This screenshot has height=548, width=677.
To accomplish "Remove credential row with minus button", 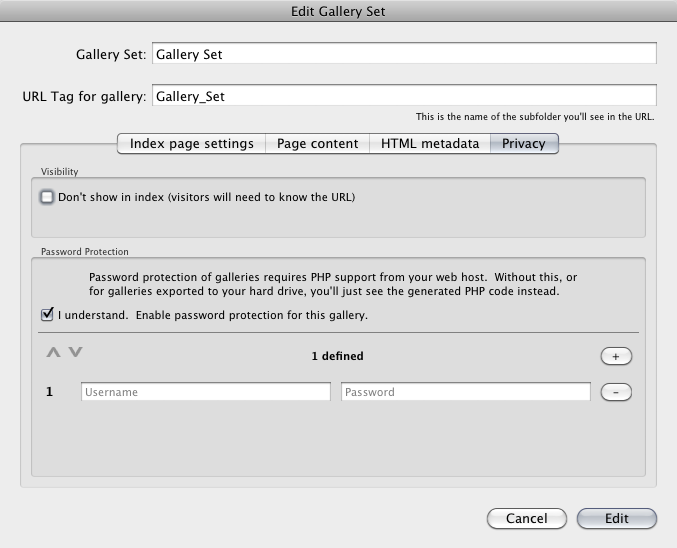I will click(616, 392).
